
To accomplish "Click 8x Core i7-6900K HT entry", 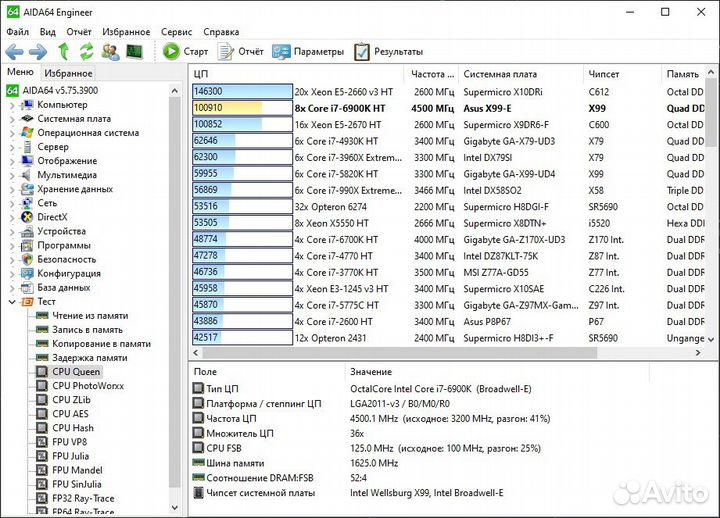I will point(340,108).
